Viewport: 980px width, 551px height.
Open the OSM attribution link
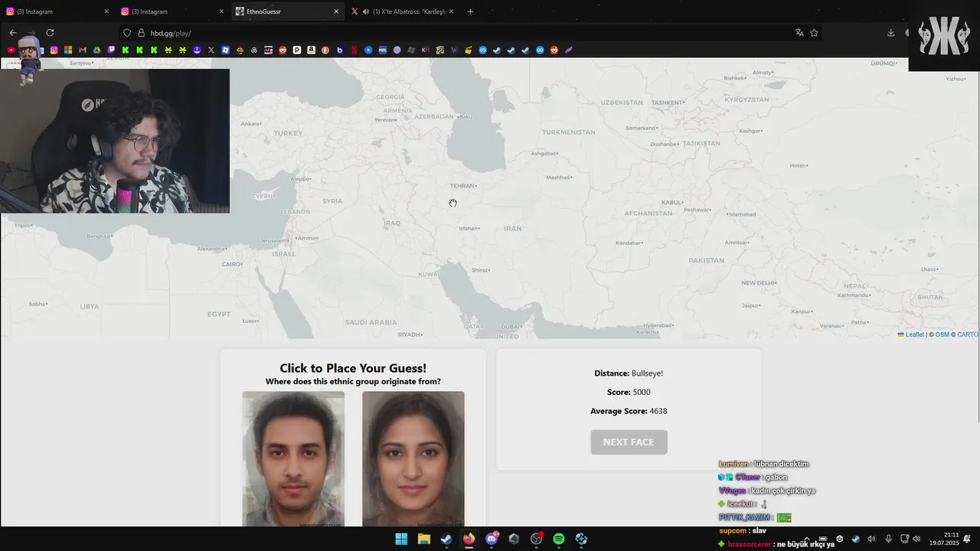(942, 334)
